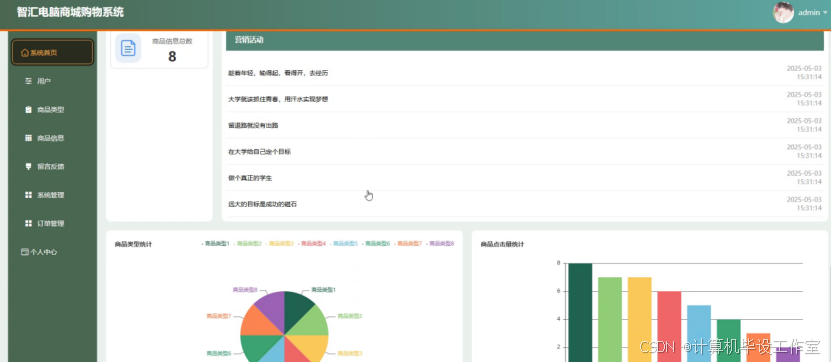Toggle 商品类型3 in the pie chart legend
The image size is (832, 363).
[280, 244]
